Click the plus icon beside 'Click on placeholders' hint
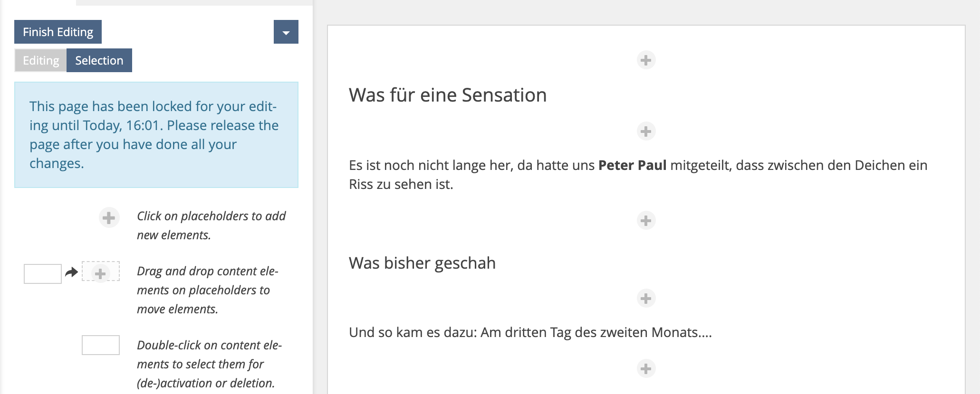 point(109,218)
